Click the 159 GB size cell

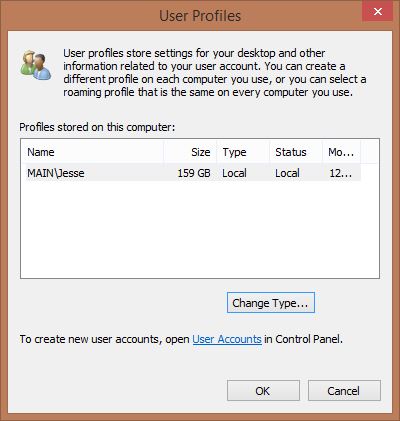194,173
